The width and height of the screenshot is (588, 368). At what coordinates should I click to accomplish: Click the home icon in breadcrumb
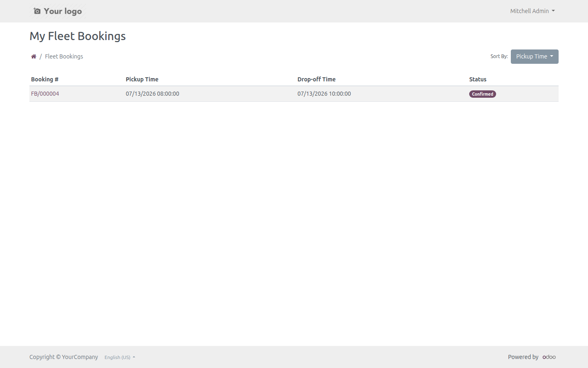33,56
